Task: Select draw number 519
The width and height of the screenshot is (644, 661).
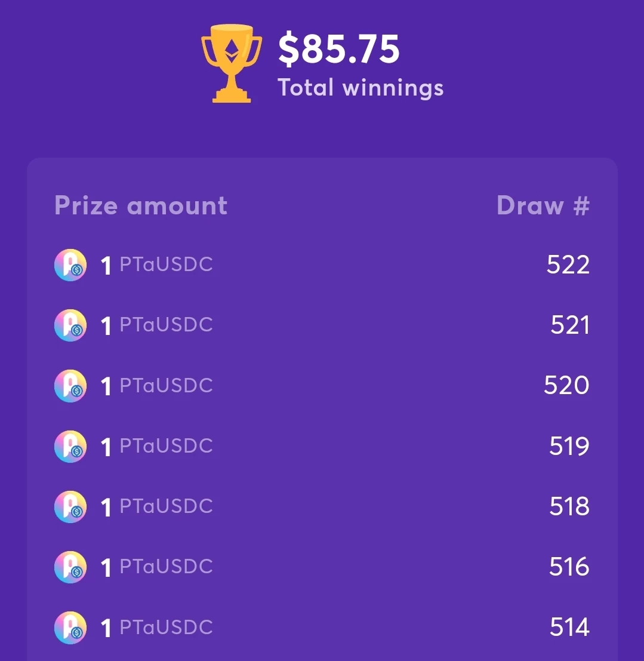Action: [569, 446]
